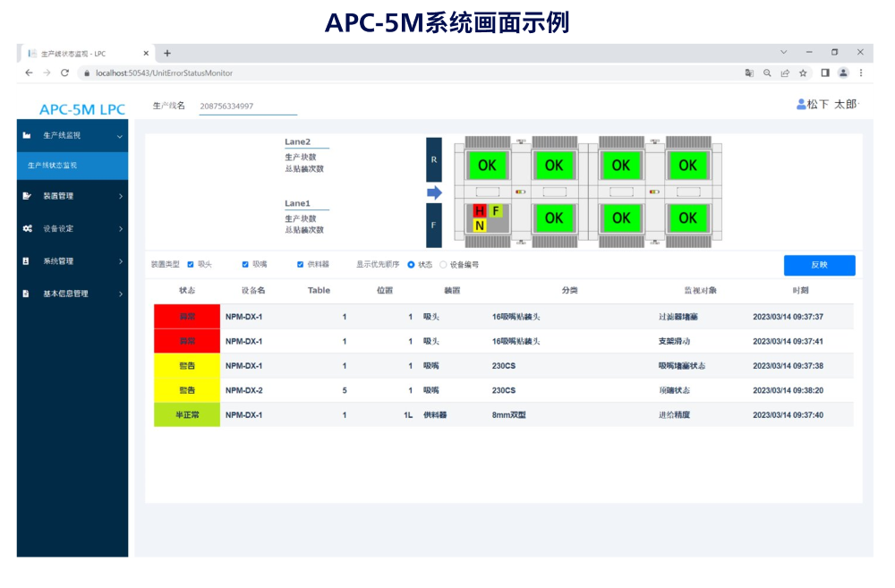Viewport: 895px width, 588px height.
Task: Click the 基本信息管理 document icon in sidebar
Action: pyautogui.click(x=27, y=294)
